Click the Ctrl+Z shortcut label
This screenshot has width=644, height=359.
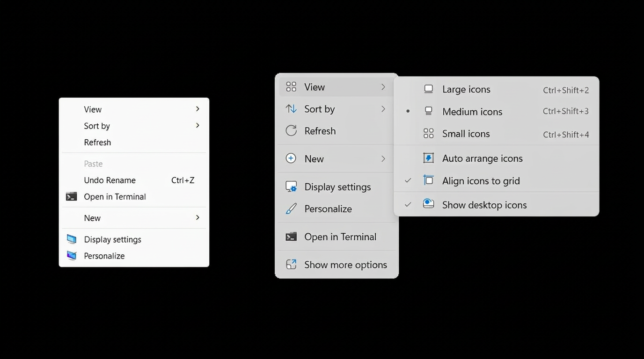click(183, 180)
